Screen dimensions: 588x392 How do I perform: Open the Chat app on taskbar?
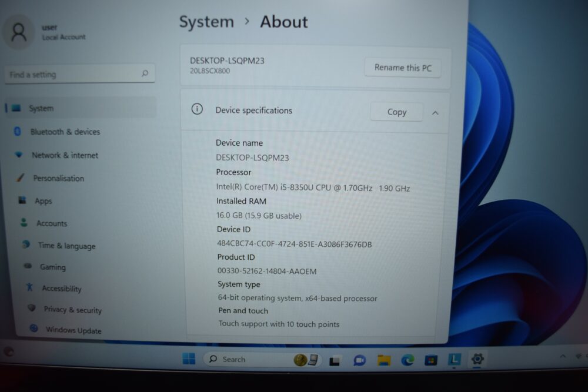pyautogui.click(x=359, y=360)
